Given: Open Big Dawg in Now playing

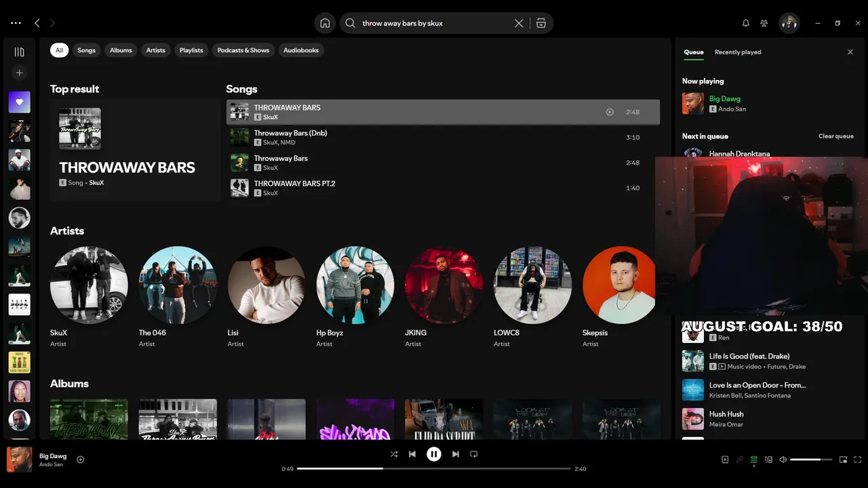Looking at the screenshot, I should (725, 99).
